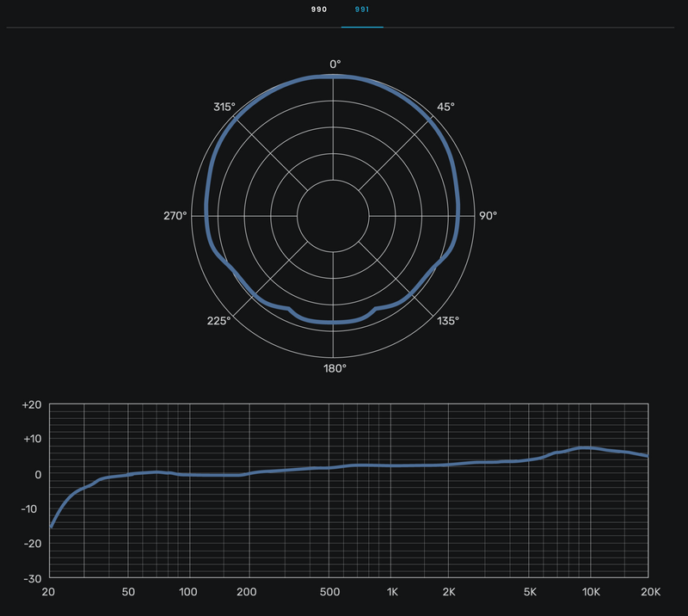Click the 45° polar angle label
Image resolution: width=688 pixels, height=616 pixels.
[445, 107]
